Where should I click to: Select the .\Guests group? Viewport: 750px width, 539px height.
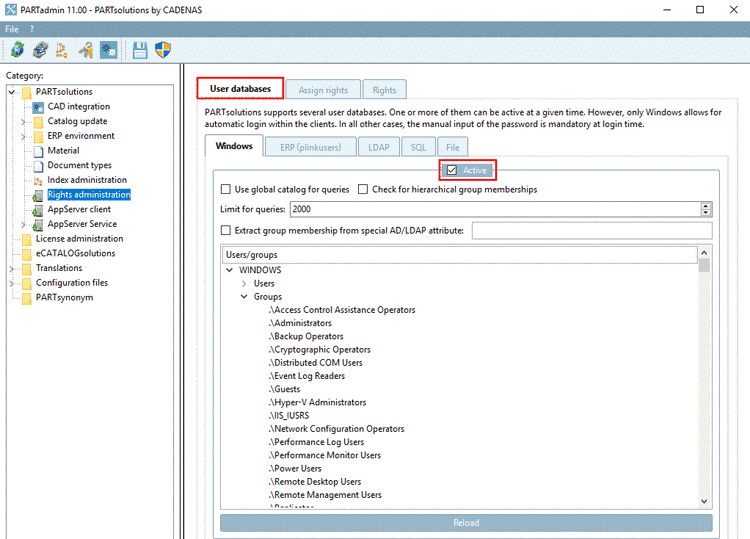[284, 389]
